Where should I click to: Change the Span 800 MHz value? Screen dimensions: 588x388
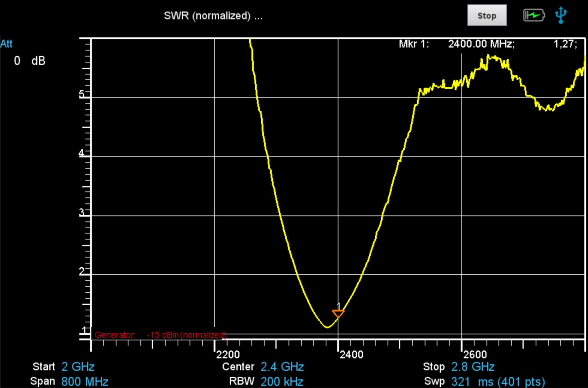click(84, 381)
